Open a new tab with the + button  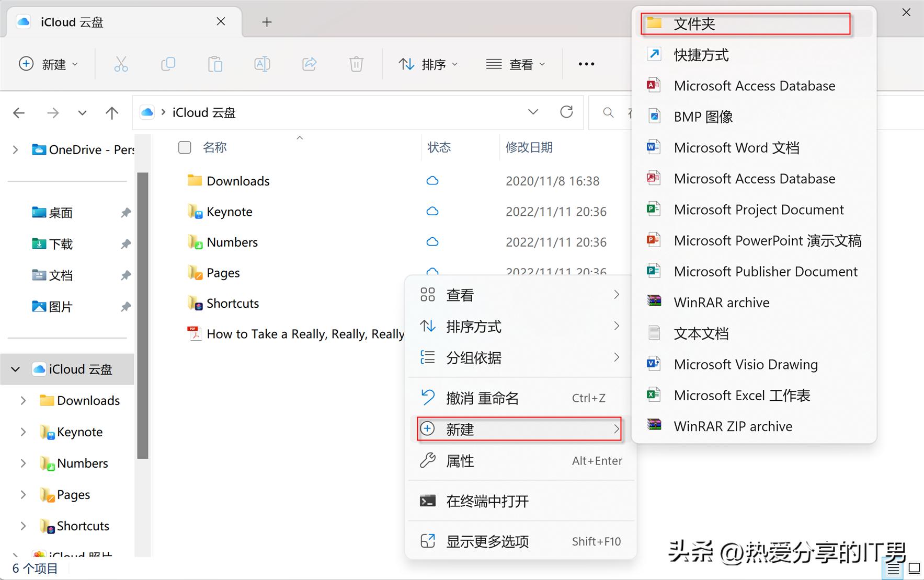point(267,22)
